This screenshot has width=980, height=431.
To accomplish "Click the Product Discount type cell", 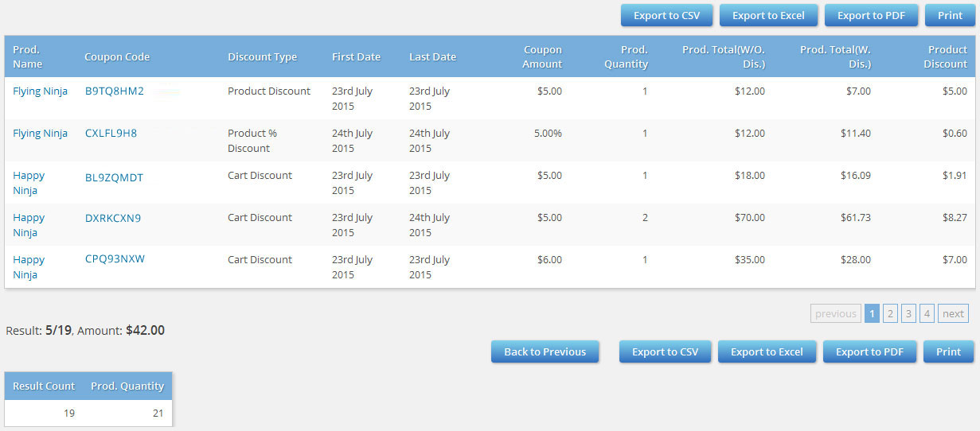I will tap(269, 91).
